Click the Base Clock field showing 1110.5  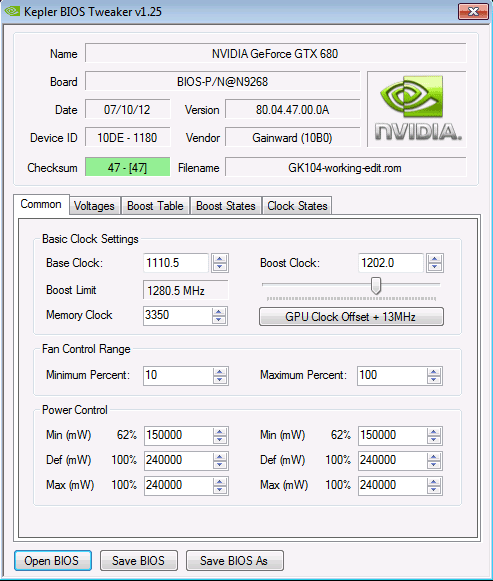176,263
